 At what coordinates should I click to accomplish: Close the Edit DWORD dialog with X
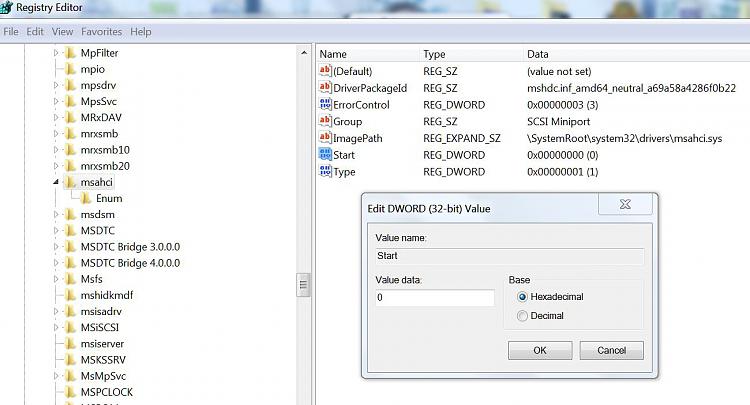click(625, 204)
